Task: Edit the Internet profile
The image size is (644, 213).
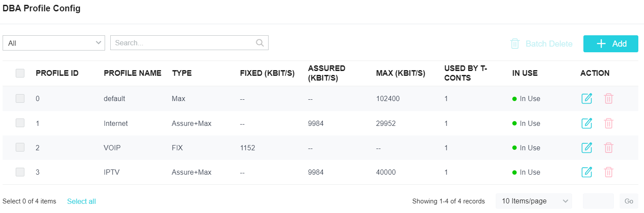Action: (x=587, y=123)
